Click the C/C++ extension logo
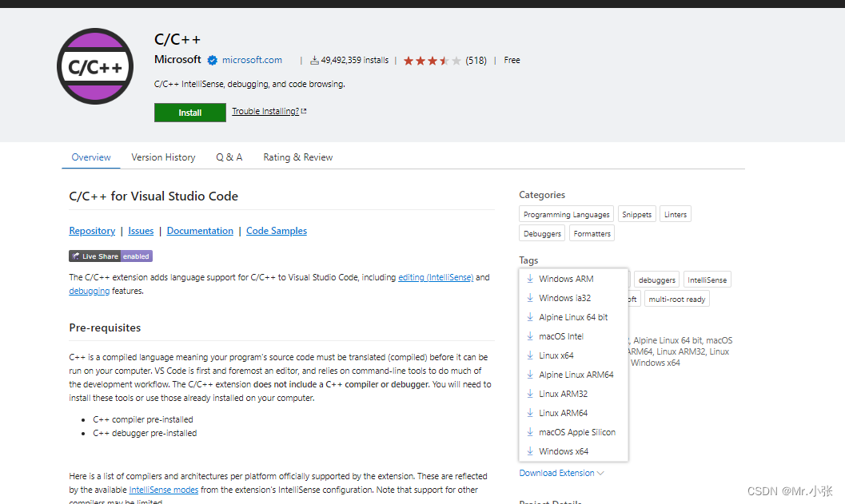845x504 pixels. point(95,66)
